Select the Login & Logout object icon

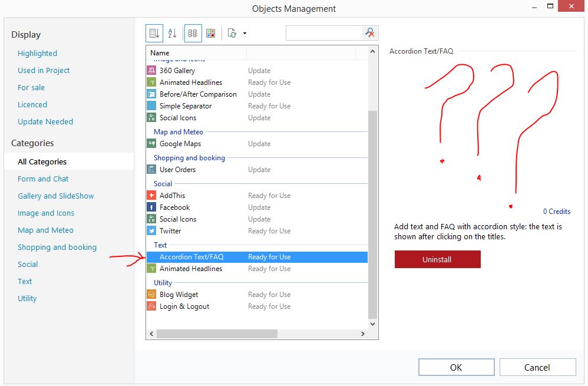[151, 306]
